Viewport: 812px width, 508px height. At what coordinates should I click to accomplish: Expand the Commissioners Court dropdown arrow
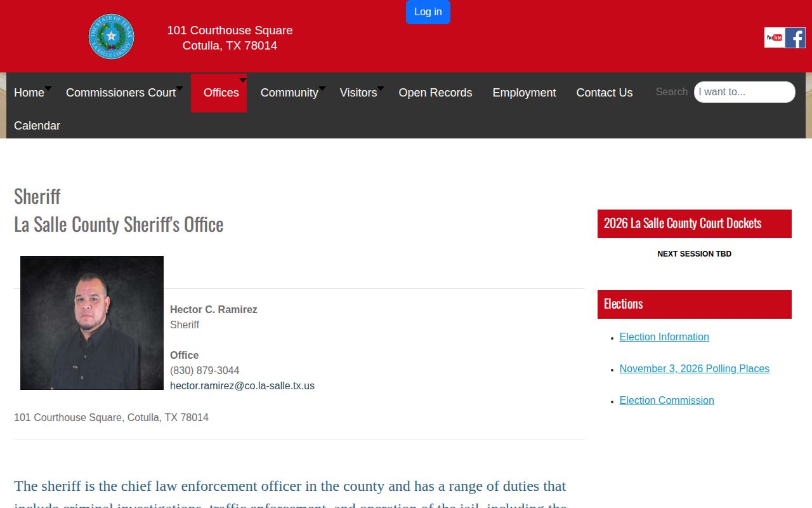pos(180,88)
